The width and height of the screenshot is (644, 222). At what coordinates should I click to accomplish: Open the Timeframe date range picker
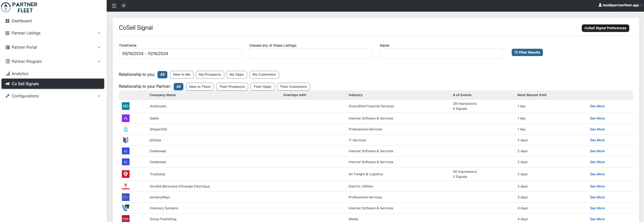[x=180, y=54]
